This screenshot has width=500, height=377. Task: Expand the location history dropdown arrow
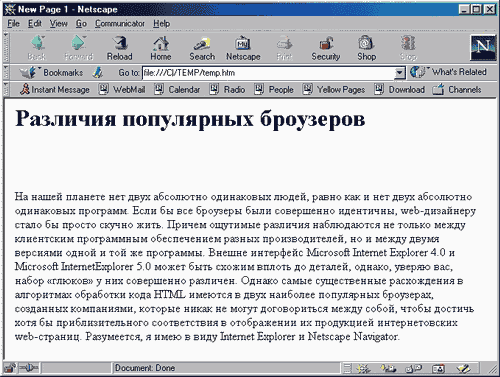tap(399, 73)
